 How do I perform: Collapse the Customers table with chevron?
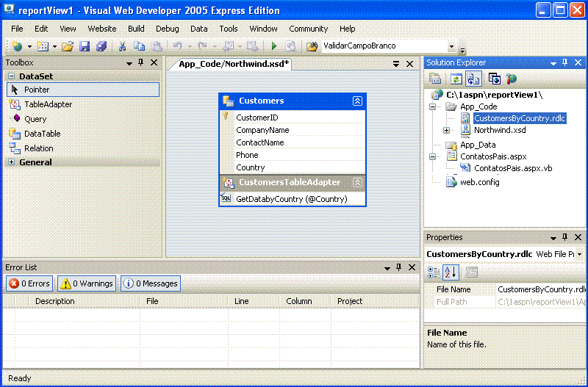[357, 101]
